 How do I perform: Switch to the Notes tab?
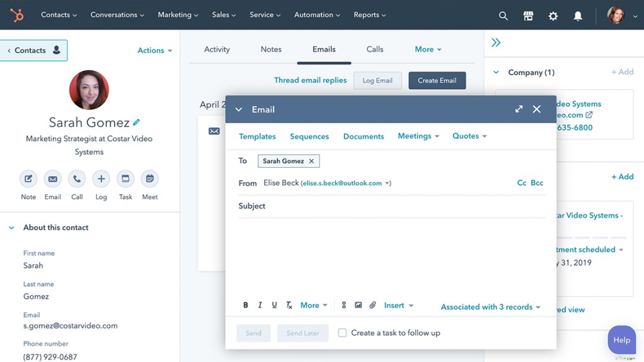[270, 49]
